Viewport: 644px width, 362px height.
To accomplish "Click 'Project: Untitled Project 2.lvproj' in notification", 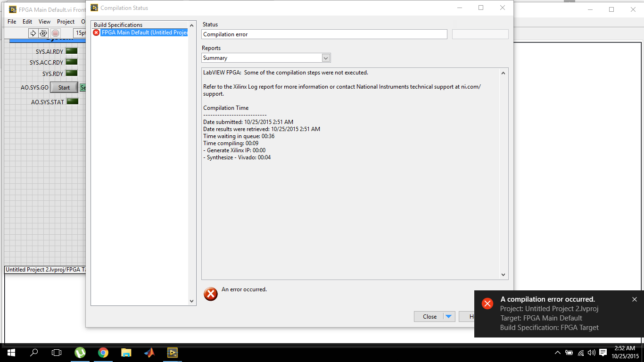I will (x=549, y=309).
